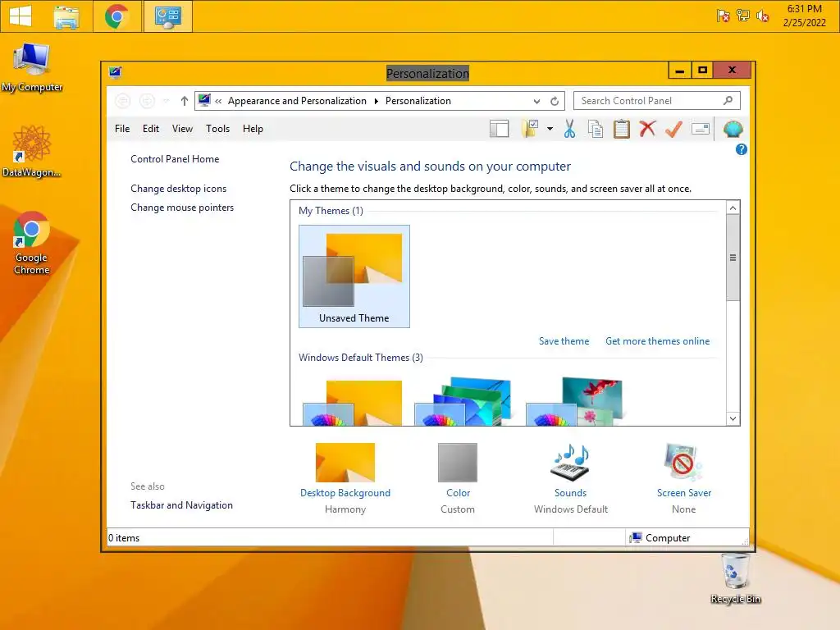
Task: Open the blue Help question icon
Action: [741, 149]
